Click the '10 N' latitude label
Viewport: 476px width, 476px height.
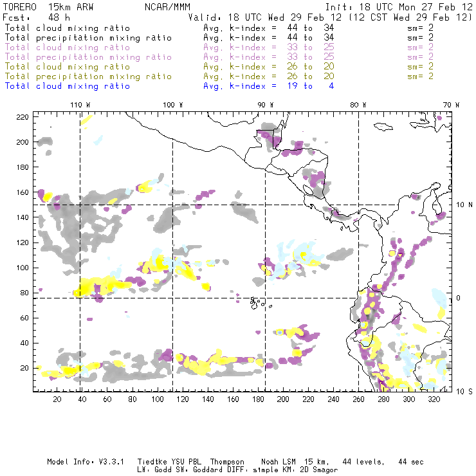coord(464,205)
